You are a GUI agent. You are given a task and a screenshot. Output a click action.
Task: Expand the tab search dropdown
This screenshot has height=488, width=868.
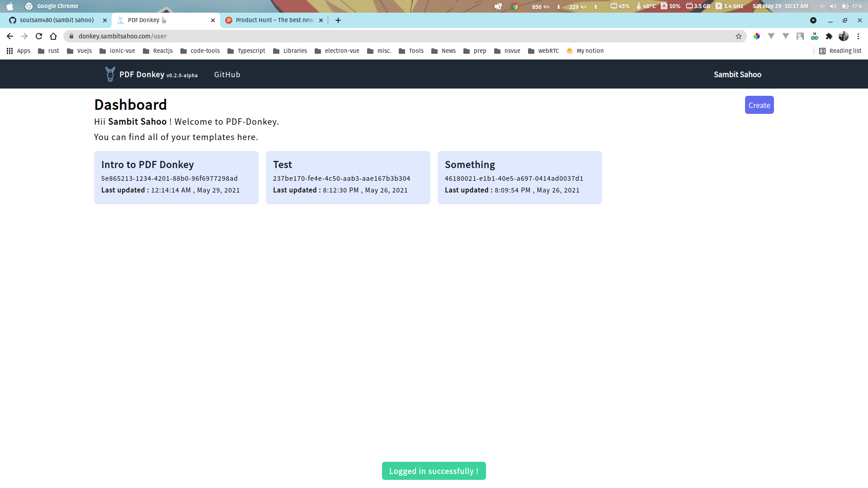[x=813, y=20]
